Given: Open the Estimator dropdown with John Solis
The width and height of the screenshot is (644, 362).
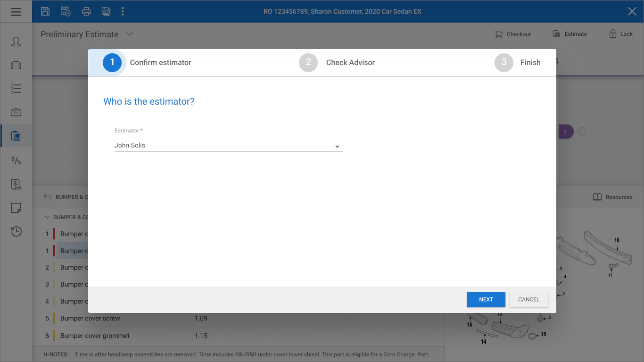Looking at the screenshot, I should click(x=228, y=145).
